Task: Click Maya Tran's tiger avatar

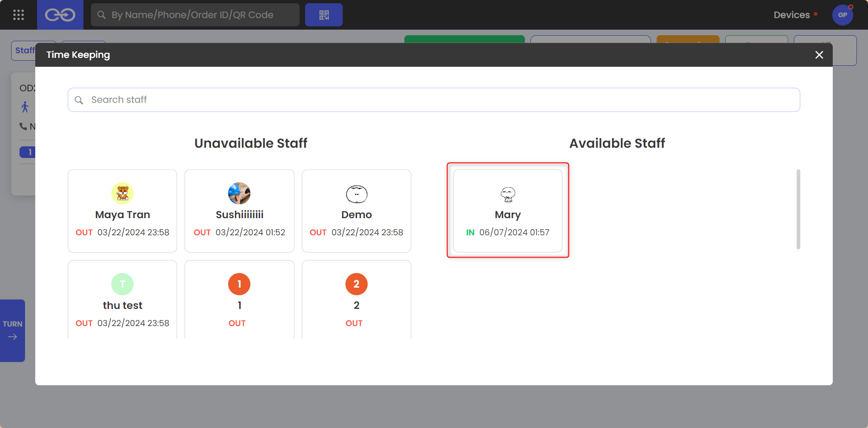Action: coord(122,193)
